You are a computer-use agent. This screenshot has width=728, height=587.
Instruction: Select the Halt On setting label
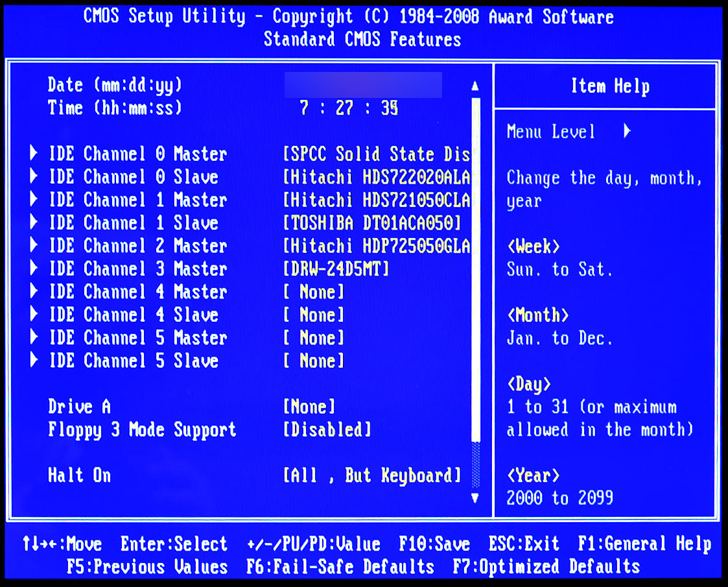point(79,475)
